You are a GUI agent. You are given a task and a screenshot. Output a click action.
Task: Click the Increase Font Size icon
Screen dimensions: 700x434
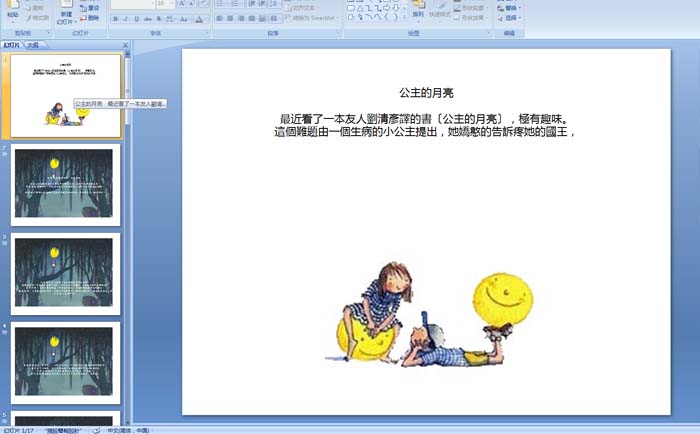182,4
